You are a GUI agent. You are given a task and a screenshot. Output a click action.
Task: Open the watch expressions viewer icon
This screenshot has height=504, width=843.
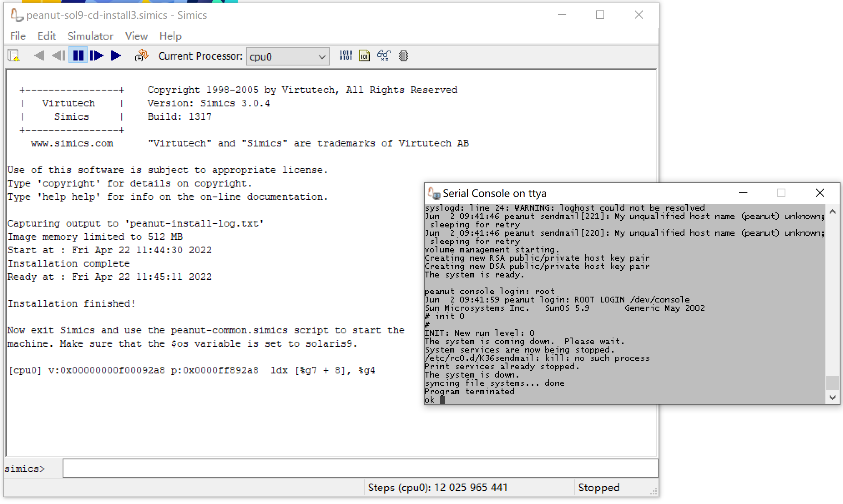(384, 55)
